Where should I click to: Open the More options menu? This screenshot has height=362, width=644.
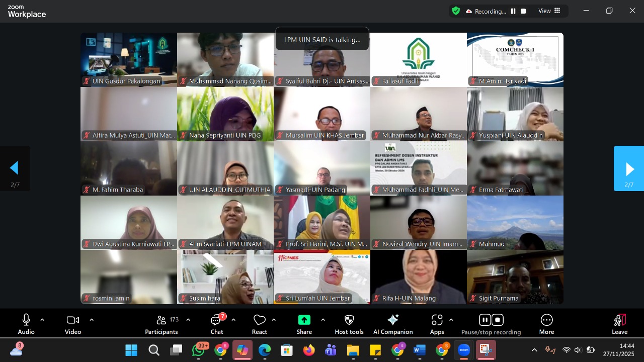coord(546,324)
